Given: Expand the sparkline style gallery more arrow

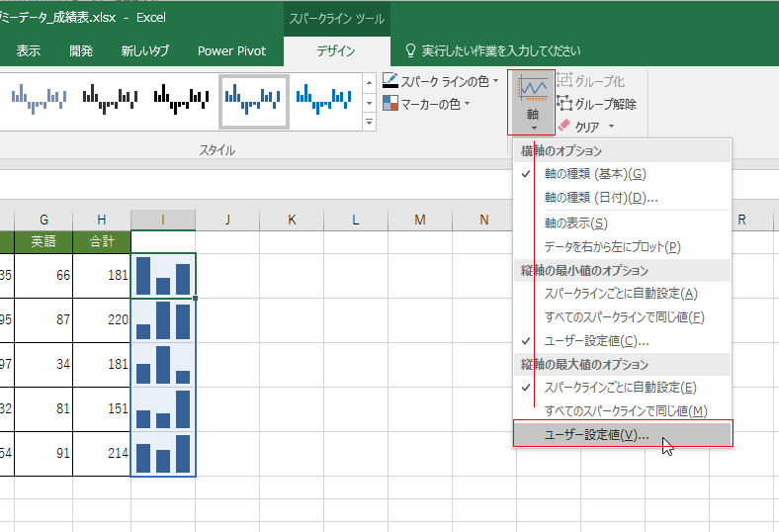Looking at the screenshot, I should pyautogui.click(x=369, y=123).
